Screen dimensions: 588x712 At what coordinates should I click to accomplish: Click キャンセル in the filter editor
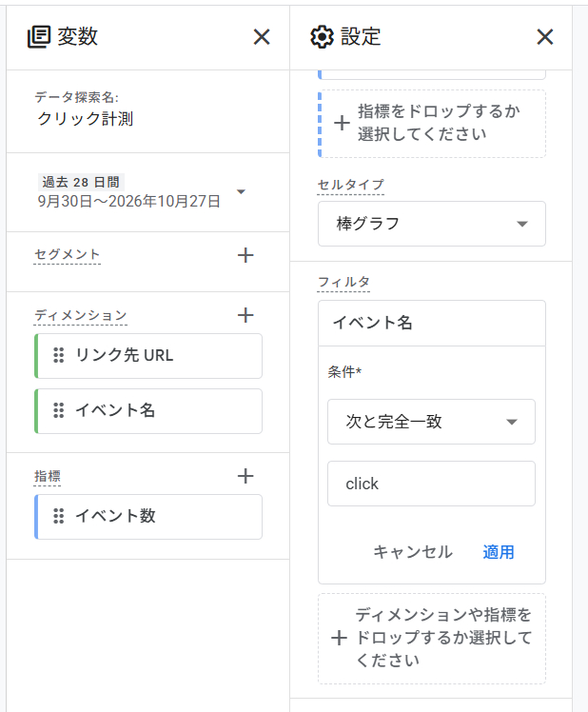(413, 552)
